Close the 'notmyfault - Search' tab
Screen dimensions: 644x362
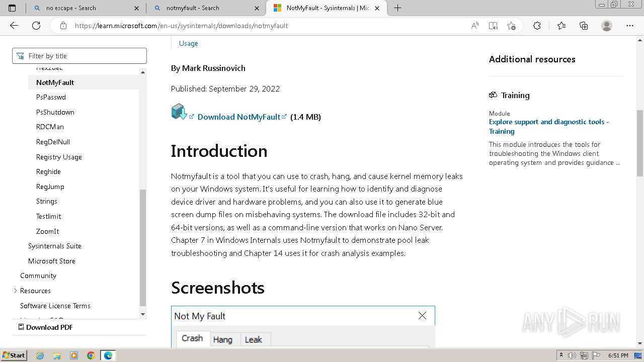(258, 8)
